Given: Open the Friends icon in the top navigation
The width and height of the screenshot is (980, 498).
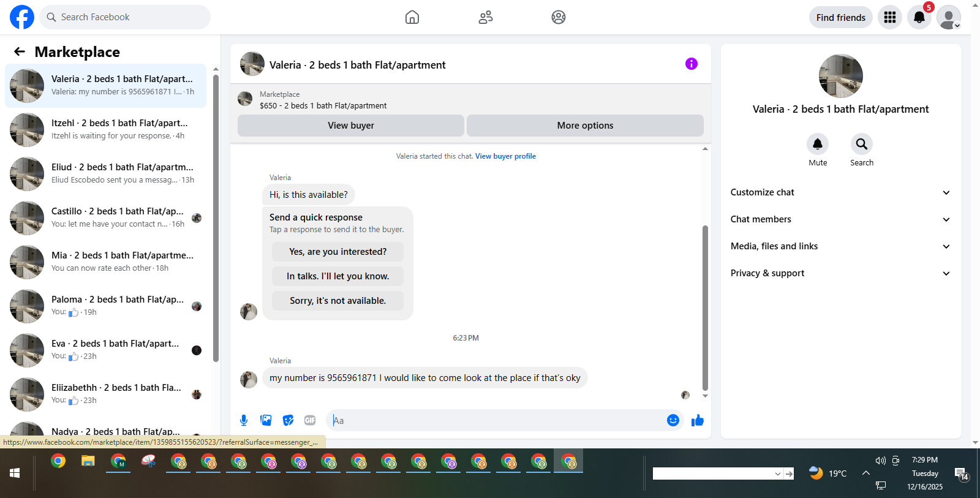Looking at the screenshot, I should coord(486,17).
